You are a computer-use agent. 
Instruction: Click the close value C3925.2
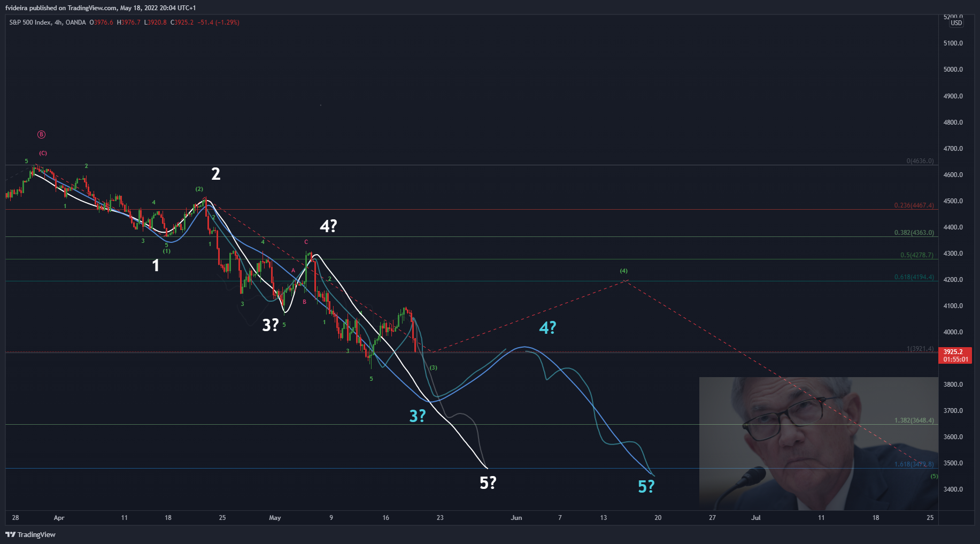[x=182, y=22]
